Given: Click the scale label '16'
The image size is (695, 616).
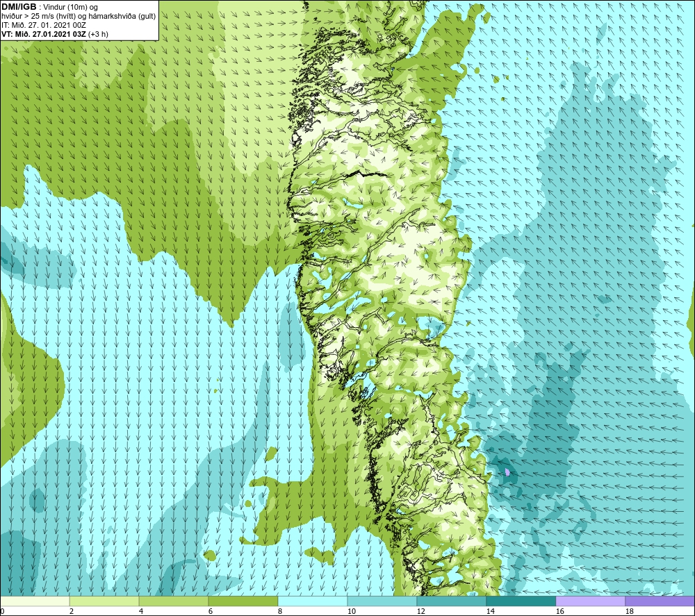Looking at the screenshot, I should pos(559,611).
